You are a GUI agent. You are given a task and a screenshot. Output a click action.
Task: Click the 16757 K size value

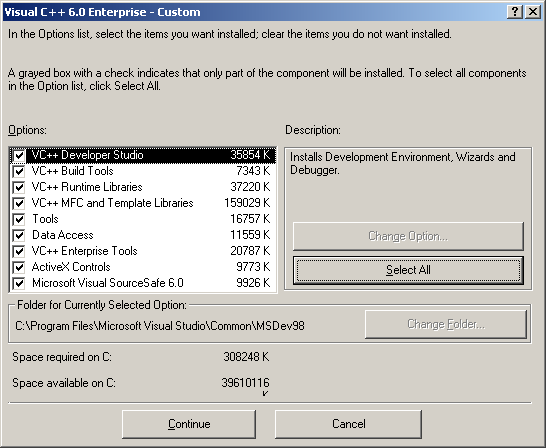pyautogui.click(x=250, y=219)
